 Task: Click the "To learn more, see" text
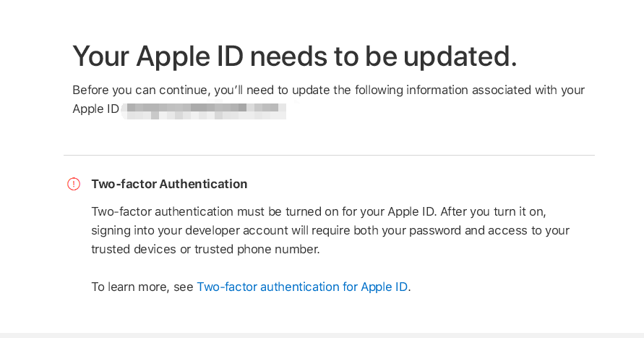[142, 287]
